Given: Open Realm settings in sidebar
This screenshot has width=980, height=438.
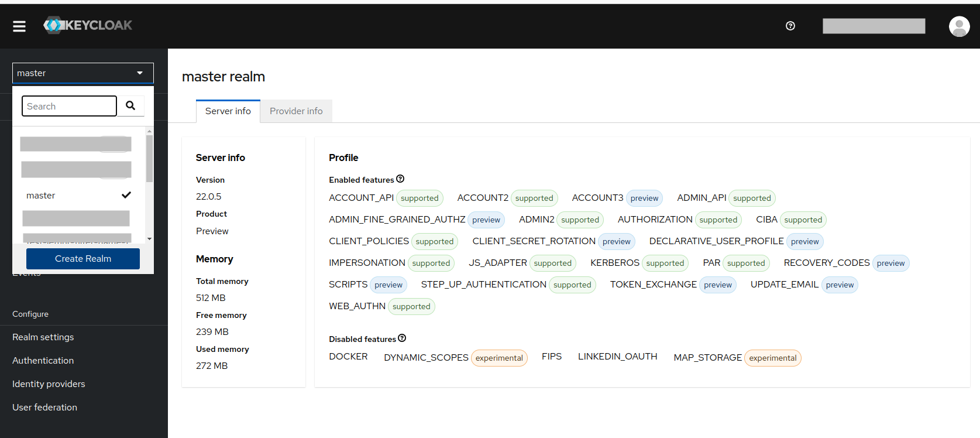Looking at the screenshot, I should pyautogui.click(x=43, y=337).
